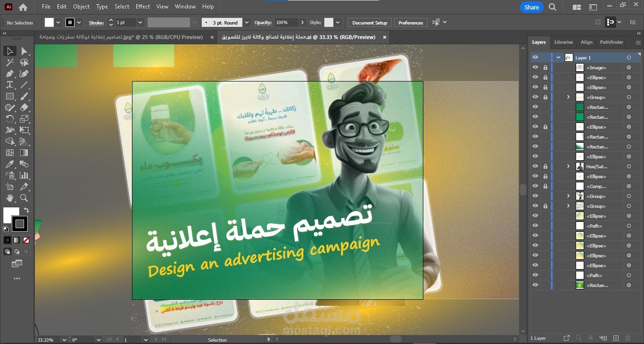The height and width of the screenshot is (344, 644).
Task: Select the Selection tool arrow
Action: (9, 51)
